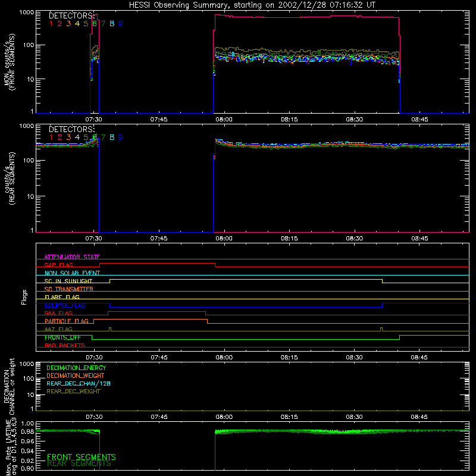Click the PARTICLE_FLAG label
476x476 pixels.
67,321
